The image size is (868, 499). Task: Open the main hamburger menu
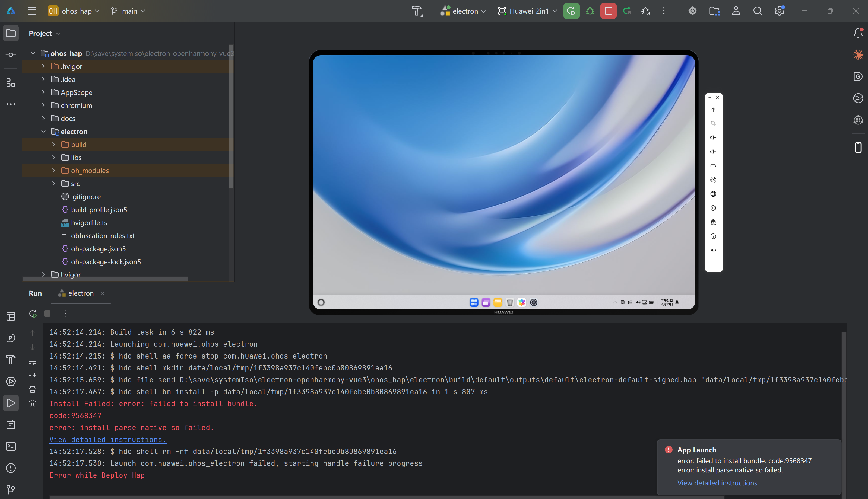[32, 11]
